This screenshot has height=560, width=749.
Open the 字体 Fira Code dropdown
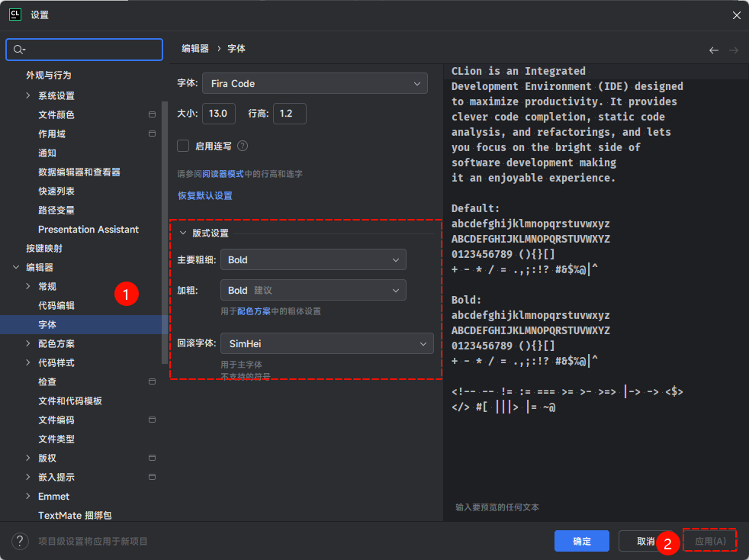coord(314,83)
